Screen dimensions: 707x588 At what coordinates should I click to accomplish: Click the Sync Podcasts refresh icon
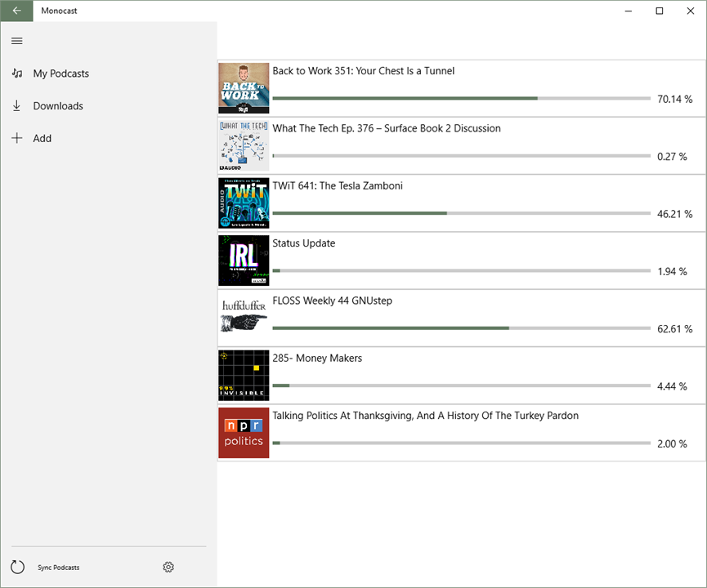click(17, 567)
